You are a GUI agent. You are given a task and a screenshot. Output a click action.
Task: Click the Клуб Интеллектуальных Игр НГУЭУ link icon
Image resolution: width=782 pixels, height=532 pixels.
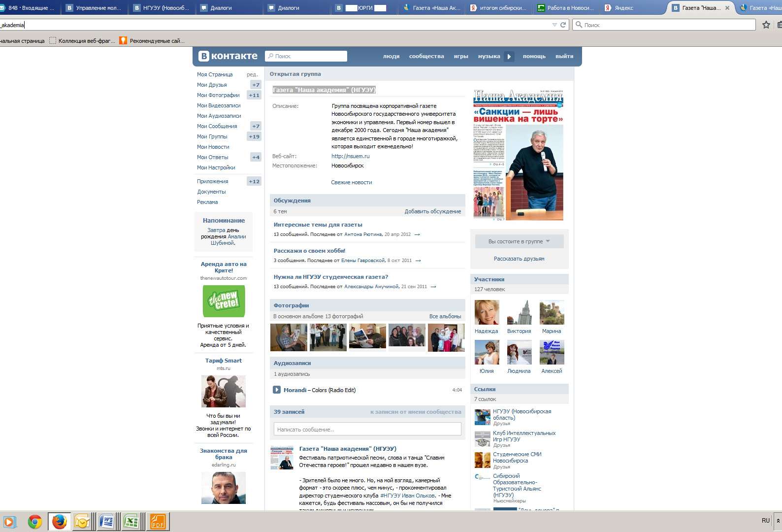(482, 438)
